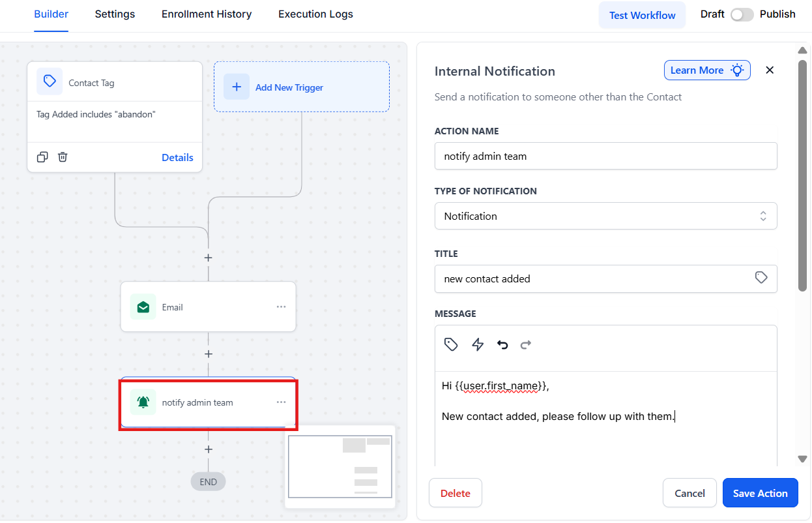The width and height of the screenshot is (812, 523).
Task: Open the Email action three-dot menu
Action: 281,306
